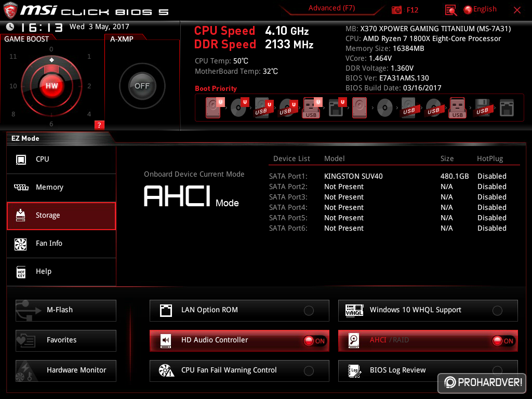Select the first optical disc boot device icon
The width and height of the screenshot is (532, 399).
point(240,108)
